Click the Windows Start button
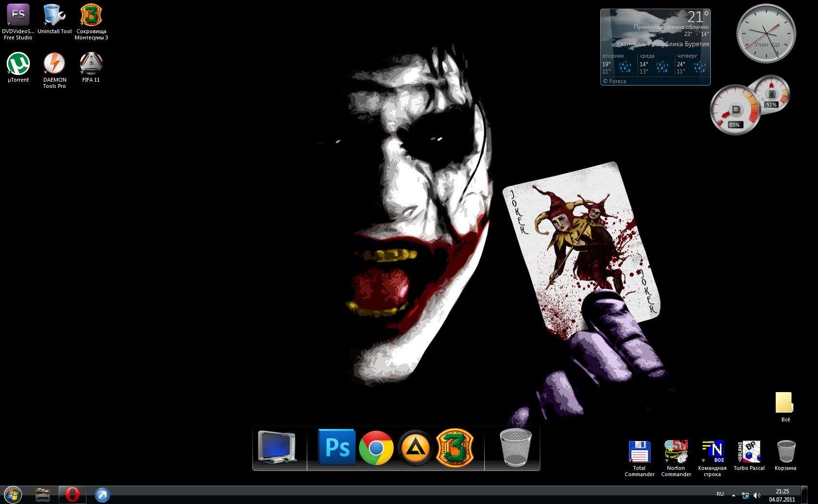This screenshot has width=818, height=504. [13, 495]
